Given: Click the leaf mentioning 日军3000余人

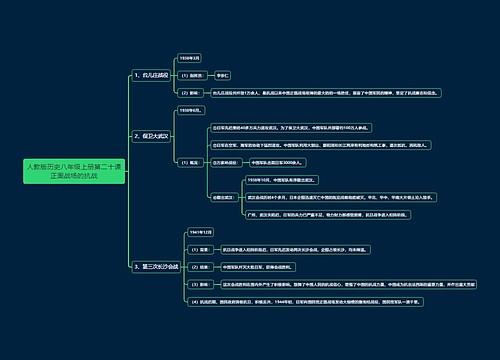Looking at the screenshot, I should click(x=278, y=163).
